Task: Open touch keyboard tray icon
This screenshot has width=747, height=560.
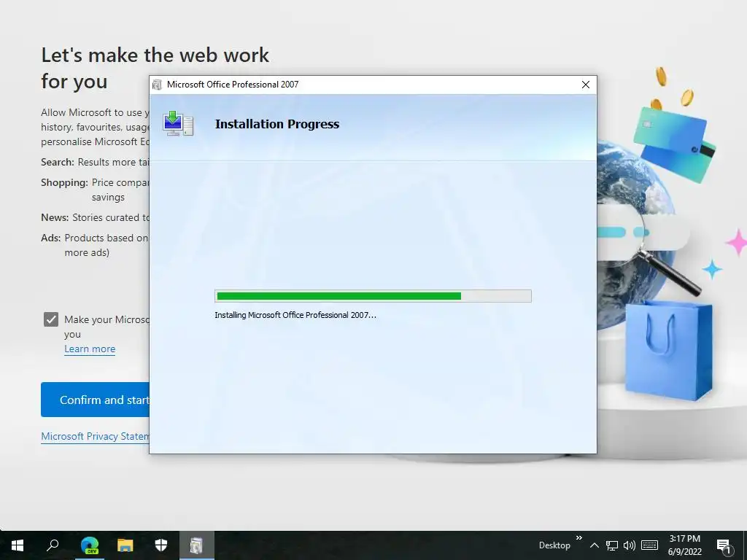Action: pyautogui.click(x=649, y=545)
